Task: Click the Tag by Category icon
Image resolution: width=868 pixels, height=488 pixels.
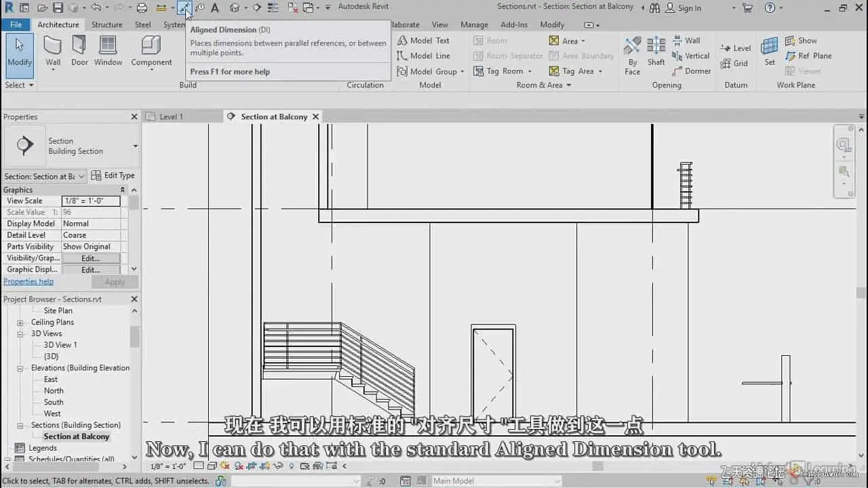Action: pyautogui.click(x=200, y=8)
